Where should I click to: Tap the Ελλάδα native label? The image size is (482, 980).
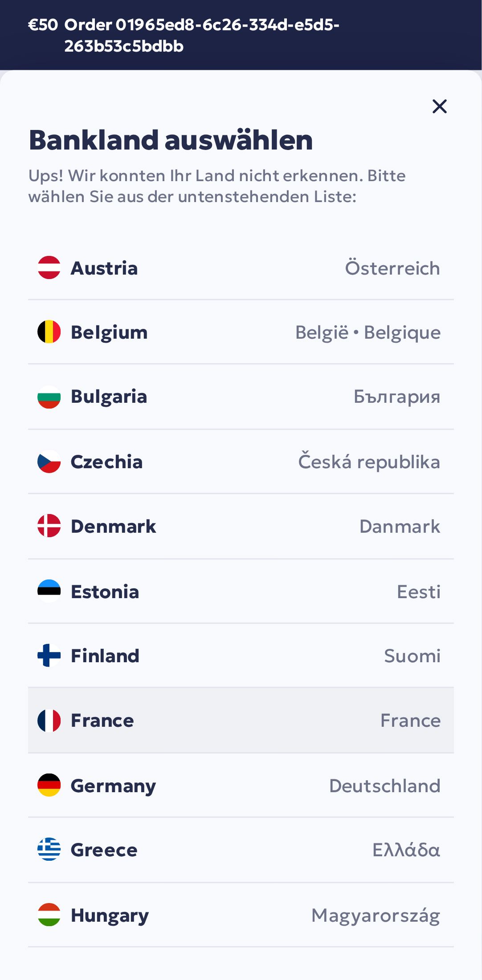tap(406, 850)
